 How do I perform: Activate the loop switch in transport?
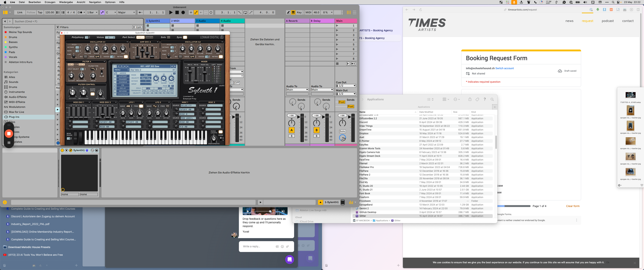[245, 12]
